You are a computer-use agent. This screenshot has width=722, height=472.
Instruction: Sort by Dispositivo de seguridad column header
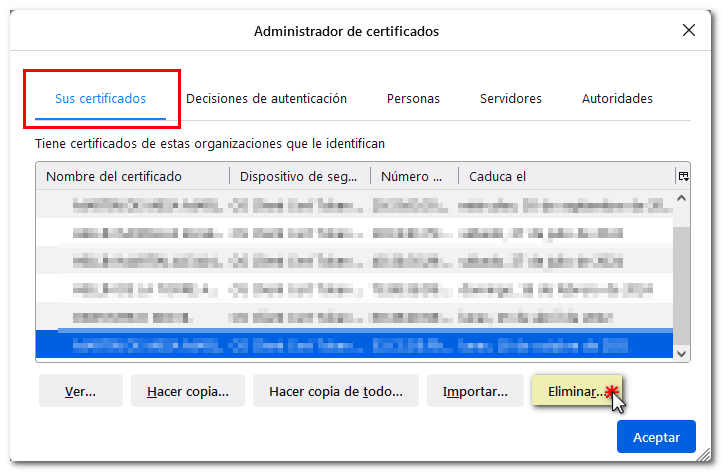pos(299,177)
